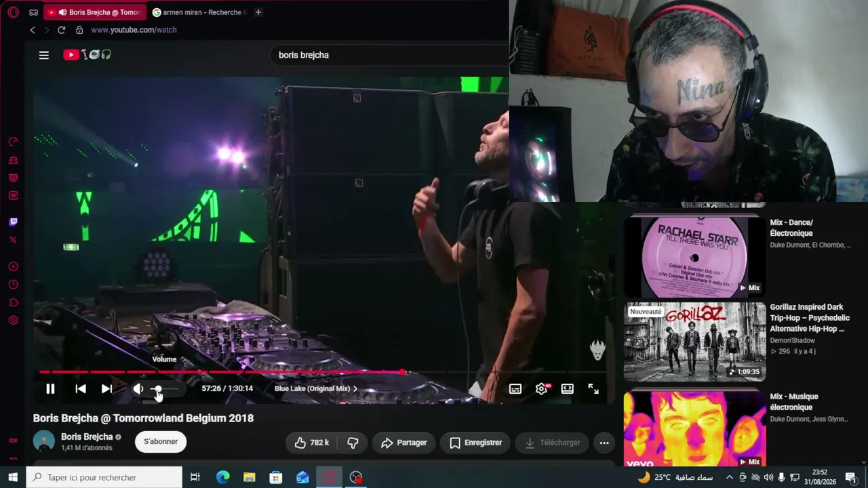Image resolution: width=868 pixels, height=488 pixels.
Task: Go to YouTube home via logo
Action: (x=87, y=55)
